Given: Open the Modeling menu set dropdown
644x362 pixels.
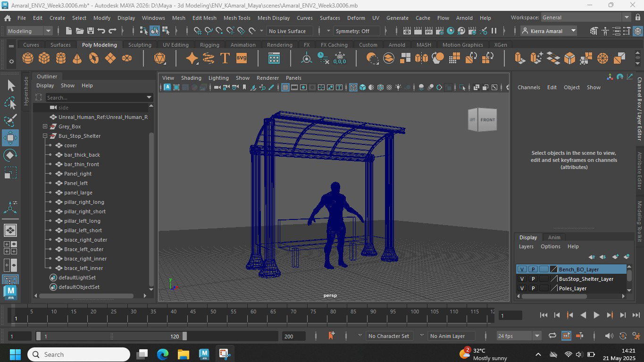Looking at the screenshot, I should [29, 31].
